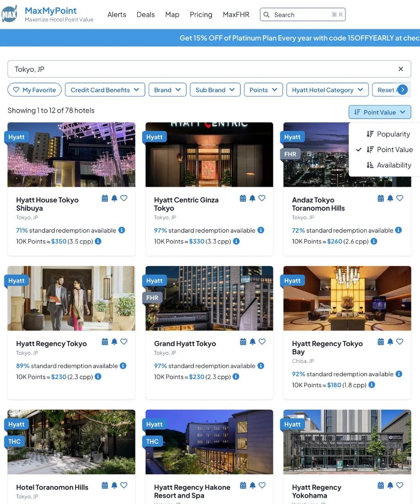420x504 pixels.
Task: Open Hyatt Centric Ginza Tokyo photo
Action: pyautogui.click(x=209, y=155)
